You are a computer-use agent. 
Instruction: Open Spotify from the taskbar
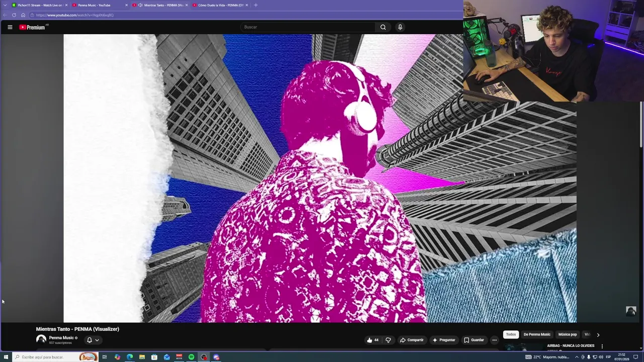191,357
